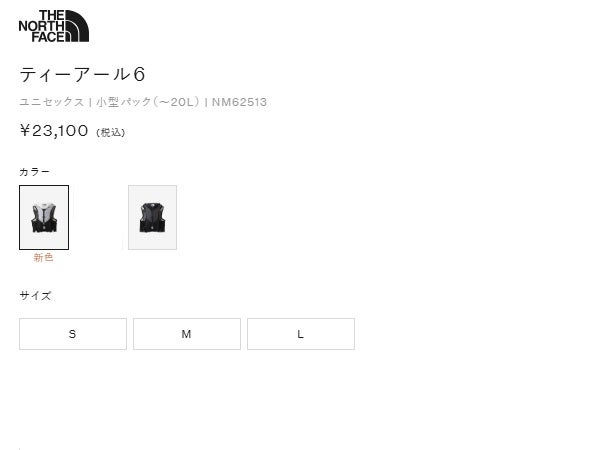600x450 pixels.
Task: Click the product title ティーアール6
Action: [x=82, y=74]
